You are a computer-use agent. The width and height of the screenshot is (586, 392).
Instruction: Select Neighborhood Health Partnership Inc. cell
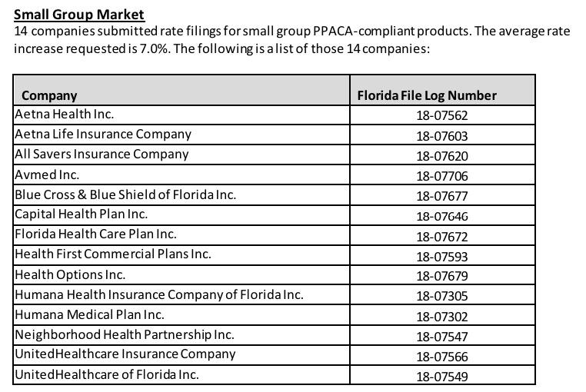click(x=125, y=334)
